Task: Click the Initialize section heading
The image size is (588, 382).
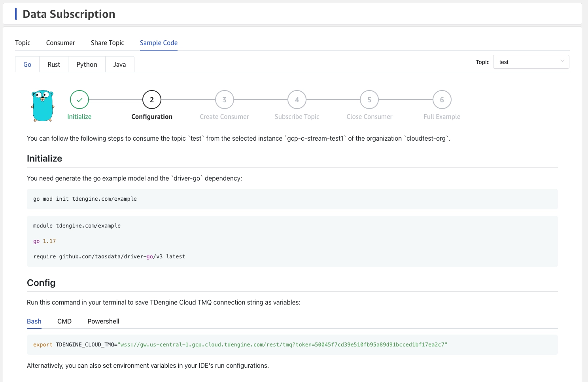Action: tap(44, 158)
